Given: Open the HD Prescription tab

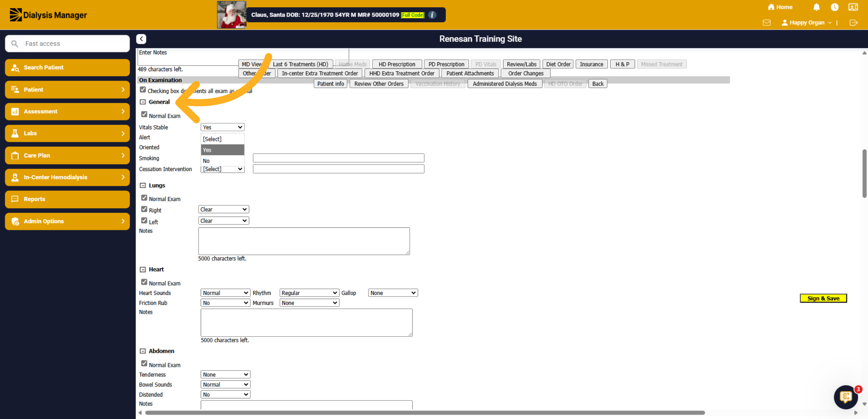Looking at the screenshot, I should pyautogui.click(x=397, y=64).
